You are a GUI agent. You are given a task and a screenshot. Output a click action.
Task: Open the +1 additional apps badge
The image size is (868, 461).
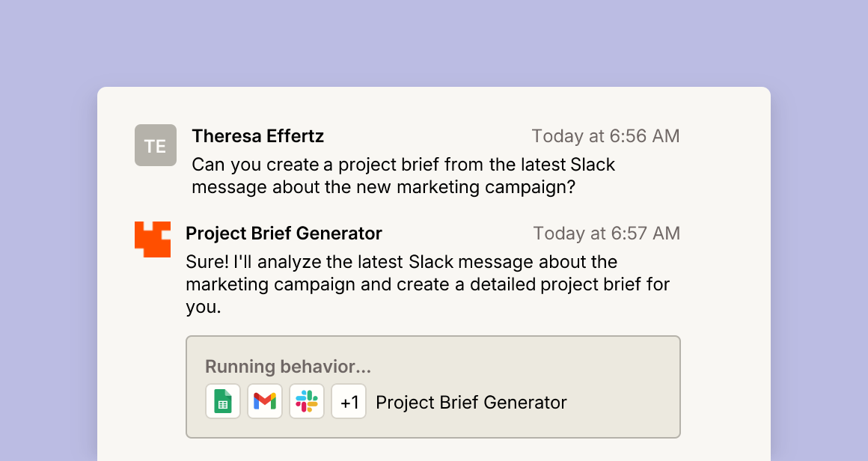(349, 401)
